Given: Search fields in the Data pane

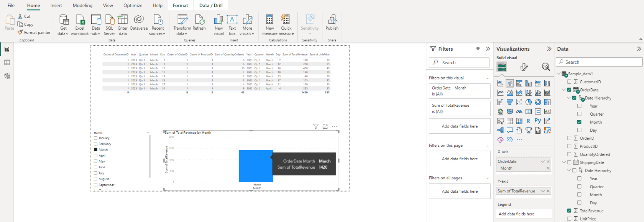Looking at the screenshot, I should pyautogui.click(x=599, y=62).
